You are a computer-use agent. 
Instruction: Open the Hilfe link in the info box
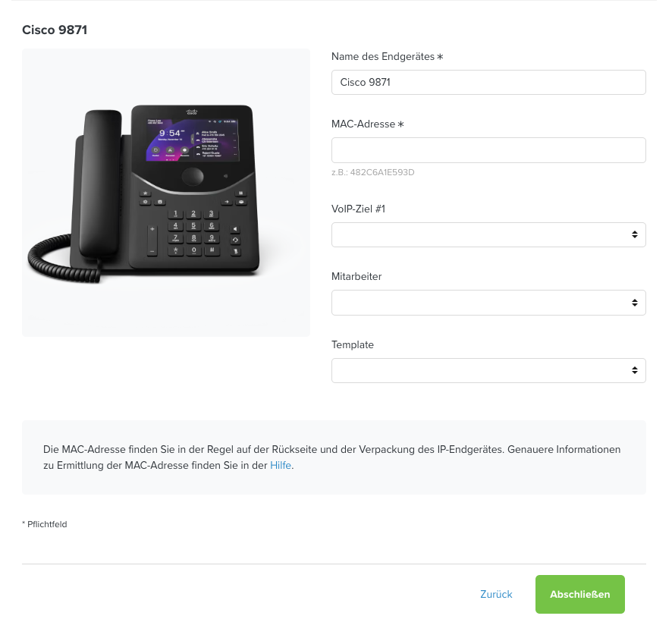pyautogui.click(x=281, y=465)
